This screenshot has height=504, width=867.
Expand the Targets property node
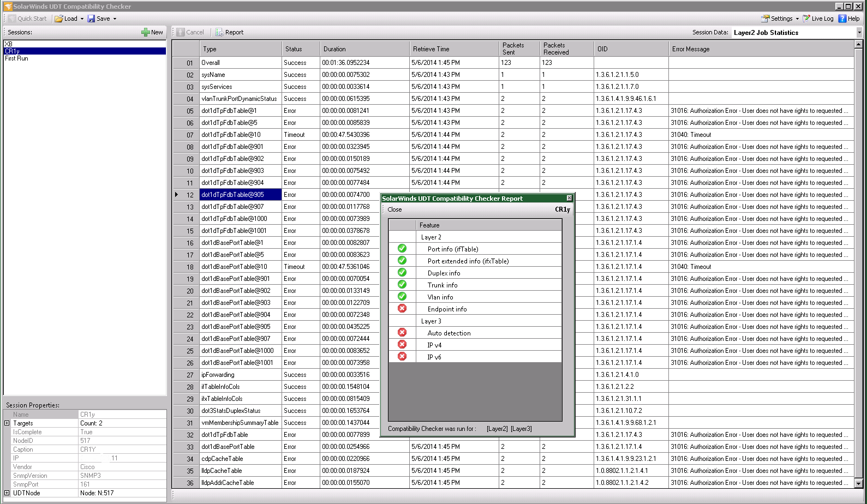(x=7, y=423)
